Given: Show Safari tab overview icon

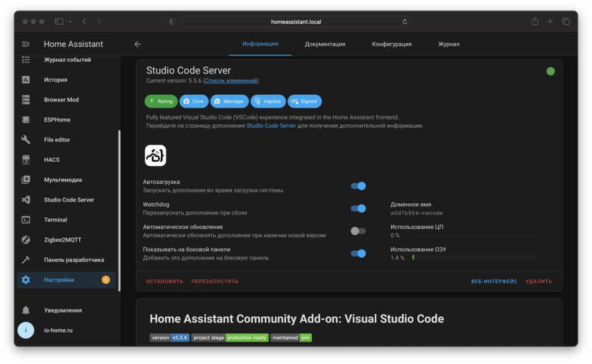Looking at the screenshot, I should click(565, 21).
